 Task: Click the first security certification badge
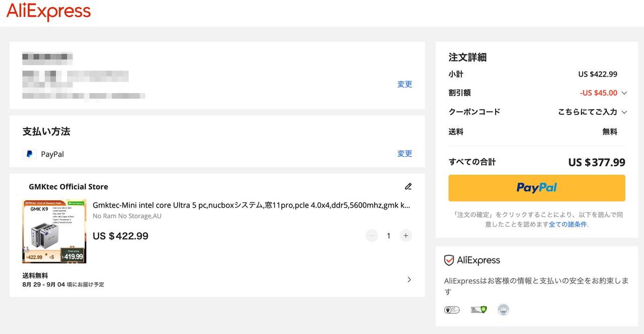click(x=451, y=310)
